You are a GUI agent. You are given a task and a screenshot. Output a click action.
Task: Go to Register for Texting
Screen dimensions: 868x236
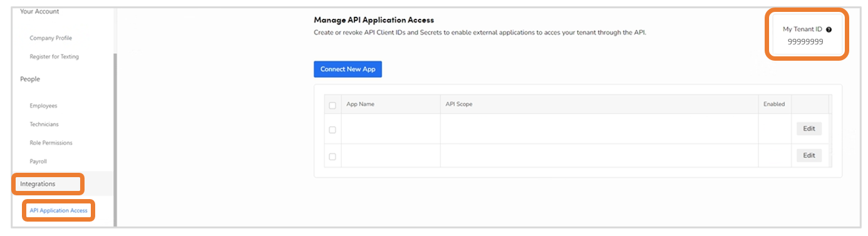point(54,57)
